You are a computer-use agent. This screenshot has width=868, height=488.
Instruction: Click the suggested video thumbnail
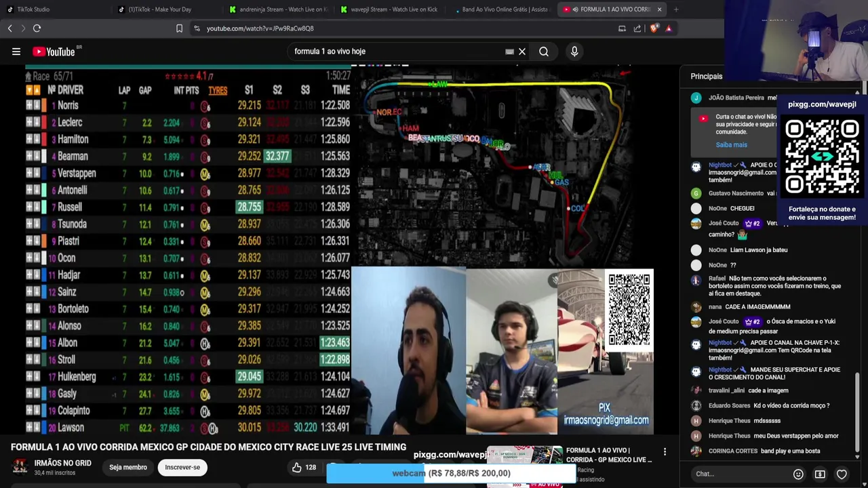[x=525, y=466]
